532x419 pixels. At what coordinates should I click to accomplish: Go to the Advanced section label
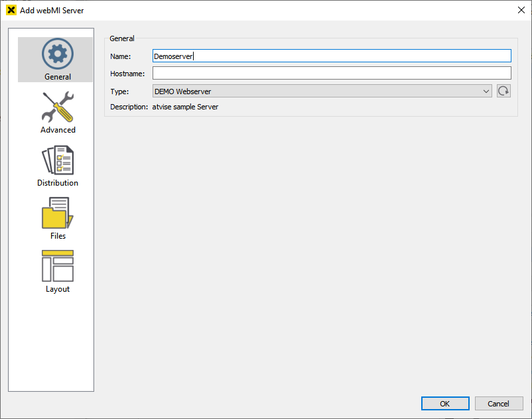click(x=58, y=130)
